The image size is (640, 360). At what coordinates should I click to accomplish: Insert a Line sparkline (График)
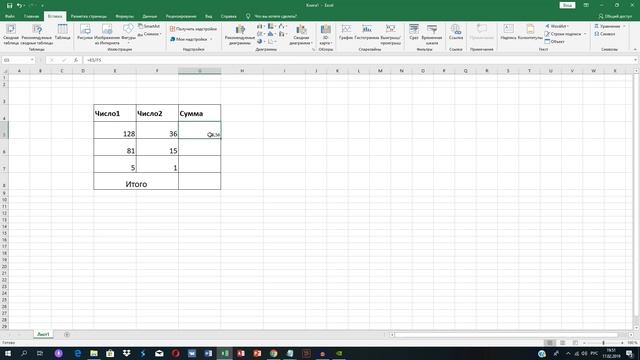(x=346, y=32)
